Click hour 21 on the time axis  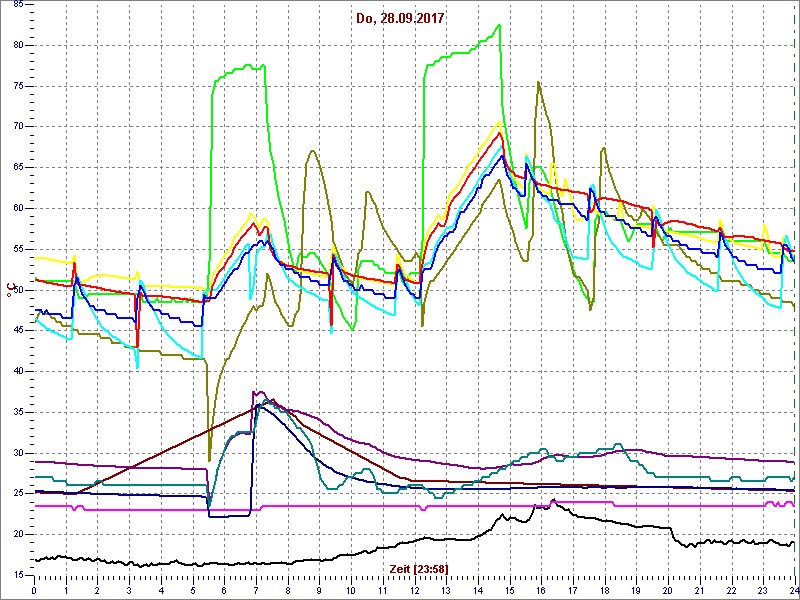[x=699, y=590]
